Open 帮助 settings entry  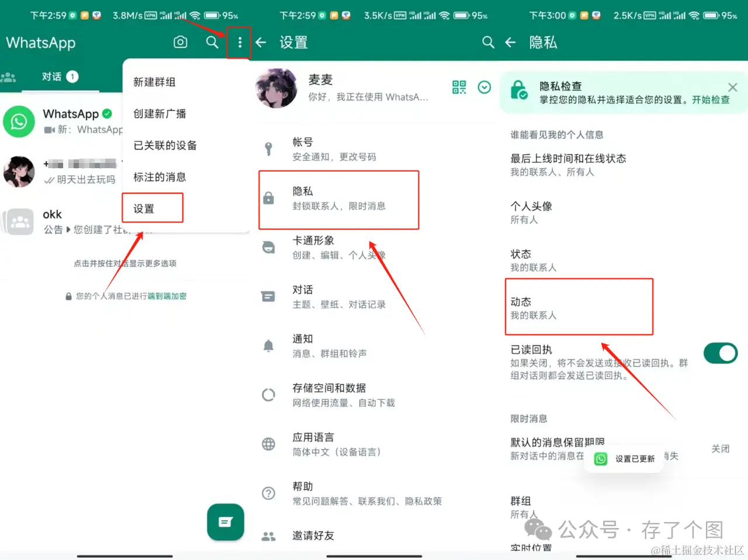click(374, 493)
